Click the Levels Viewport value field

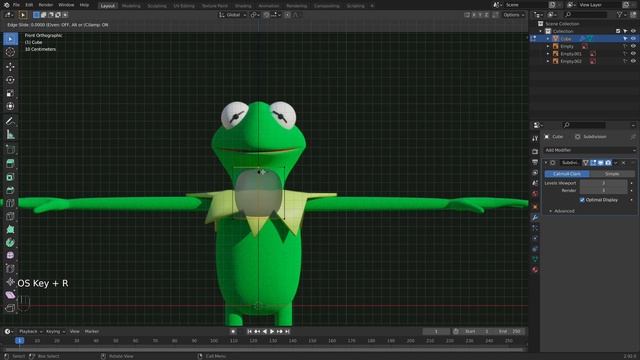pos(604,183)
